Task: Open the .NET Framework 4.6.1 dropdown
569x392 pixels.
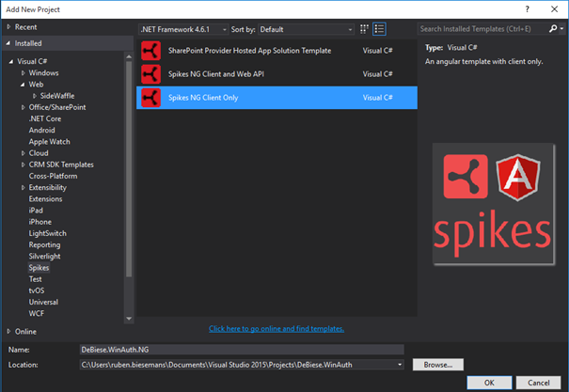Action: tap(184, 29)
